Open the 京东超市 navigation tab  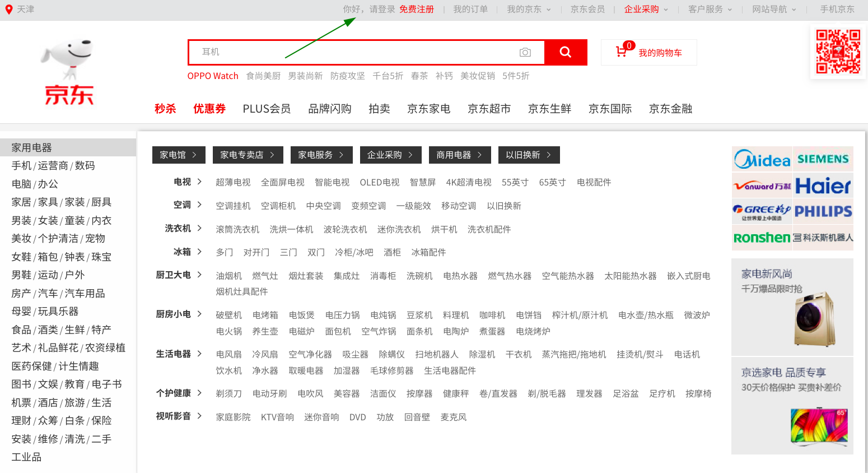489,109
